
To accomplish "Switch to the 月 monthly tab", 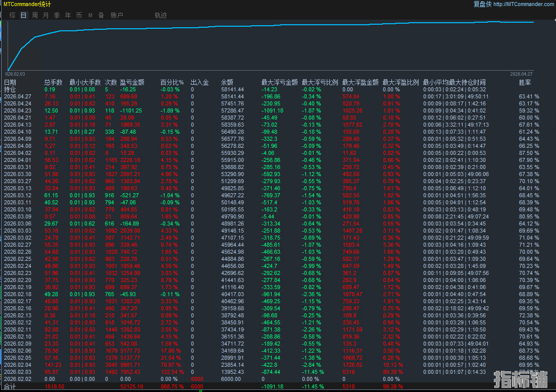I will pyautogui.click(x=46, y=15).
